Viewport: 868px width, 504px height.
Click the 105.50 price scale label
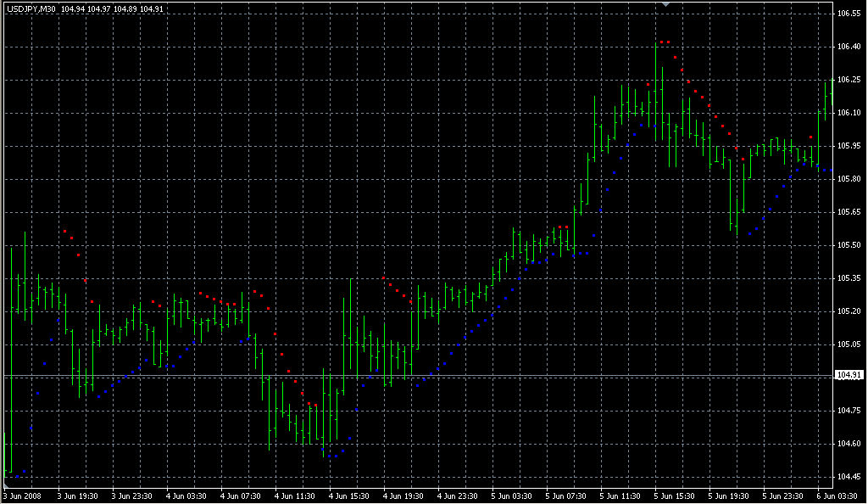pos(849,245)
